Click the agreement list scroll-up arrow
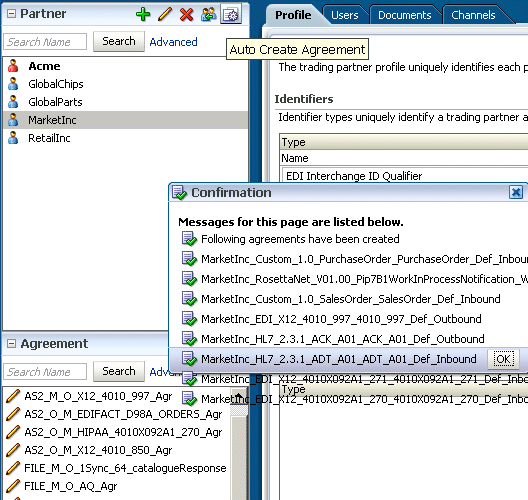528x500 pixels. (x=239, y=396)
